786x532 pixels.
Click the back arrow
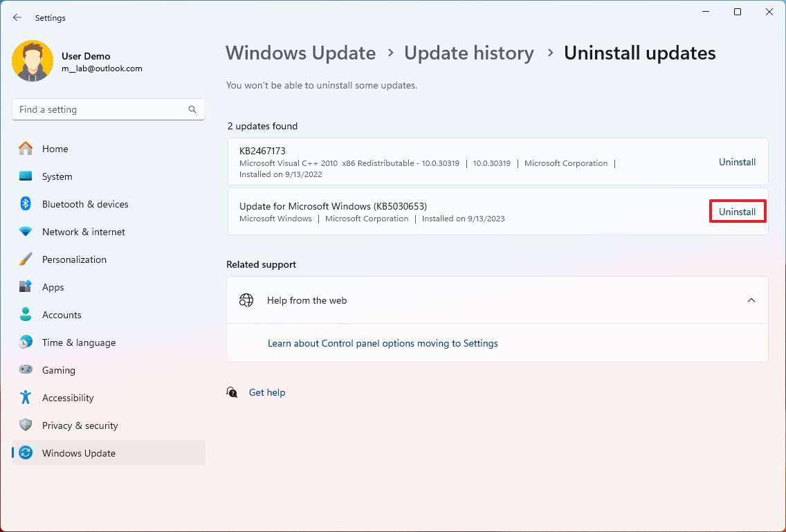[17, 17]
